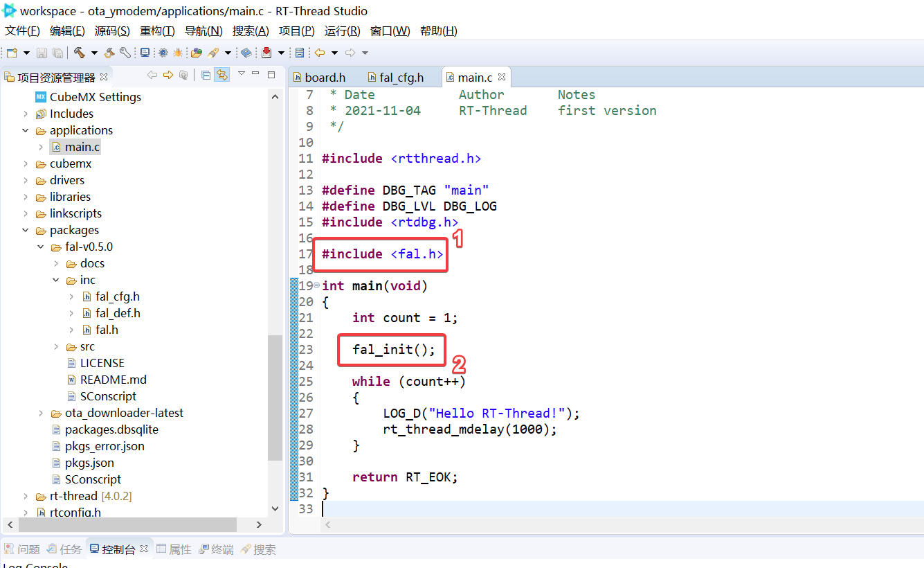Screen dimensions: 924x568
Task: Click the grey forward navigation arrow in toolbar
Action: (350, 53)
